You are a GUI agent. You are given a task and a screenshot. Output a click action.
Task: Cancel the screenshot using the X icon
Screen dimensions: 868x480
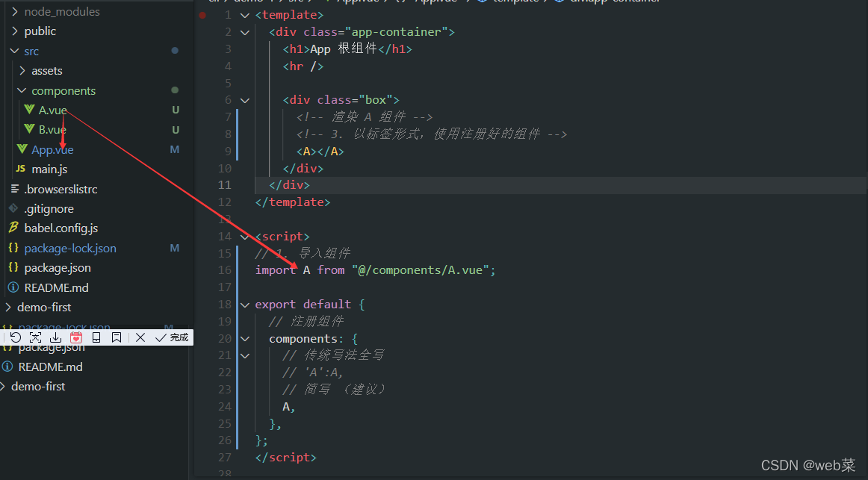[x=140, y=337]
